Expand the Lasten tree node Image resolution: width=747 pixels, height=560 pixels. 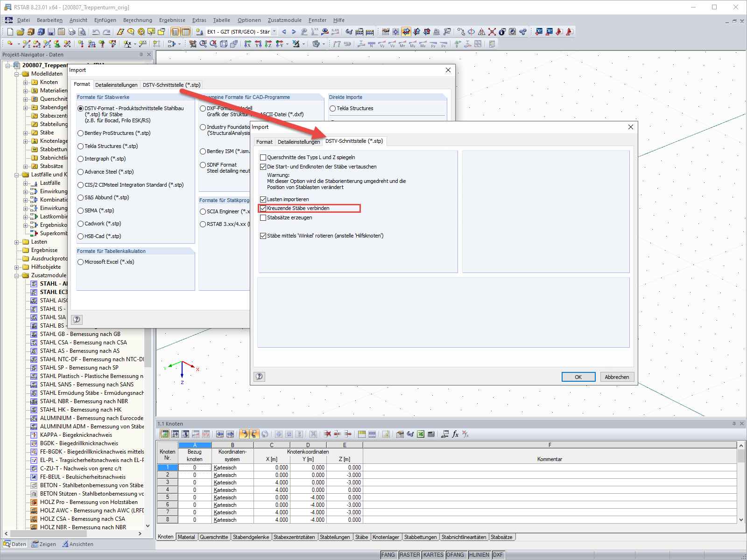[17, 242]
